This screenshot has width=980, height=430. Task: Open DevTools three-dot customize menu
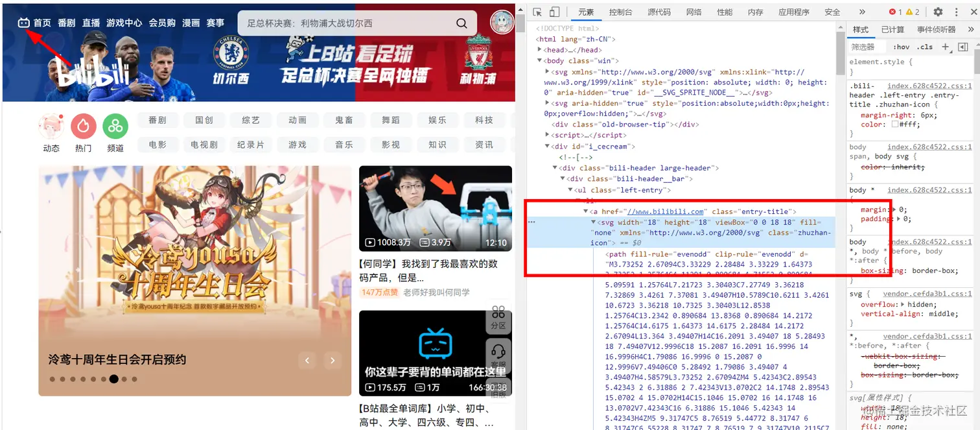(x=956, y=12)
